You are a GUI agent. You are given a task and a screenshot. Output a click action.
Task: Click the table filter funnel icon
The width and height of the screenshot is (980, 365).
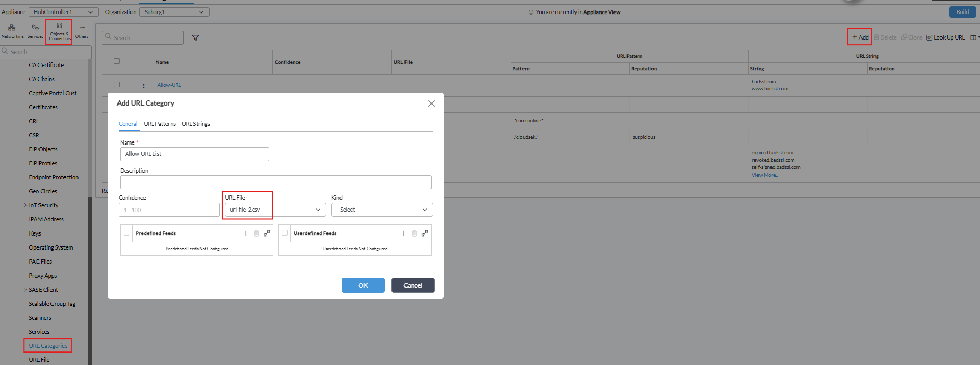point(195,37)
